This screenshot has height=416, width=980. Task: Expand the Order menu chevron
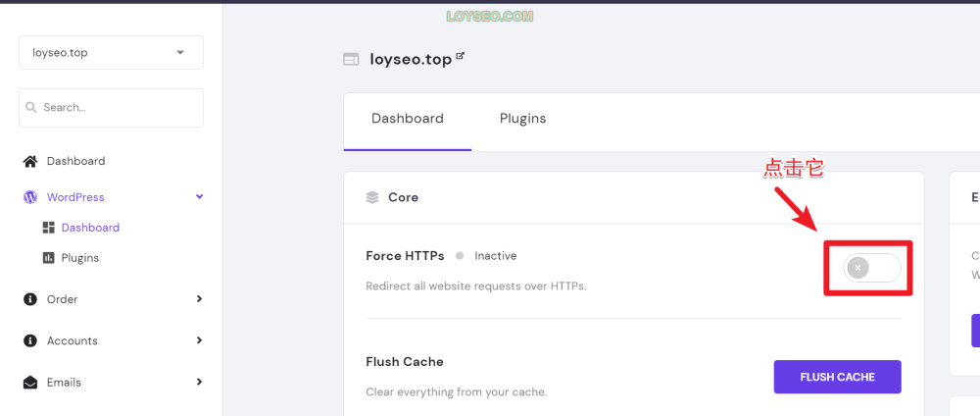point(199,299)
